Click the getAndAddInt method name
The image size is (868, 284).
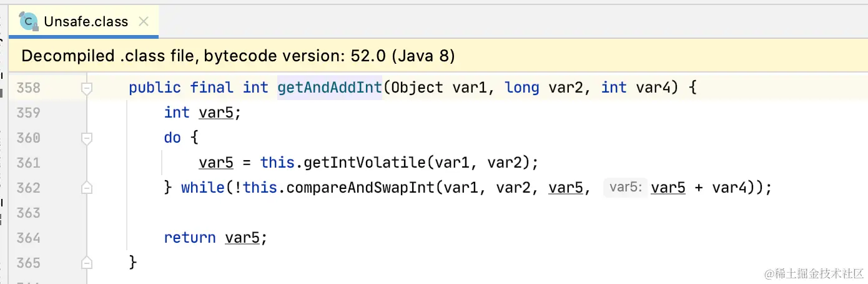329,88
